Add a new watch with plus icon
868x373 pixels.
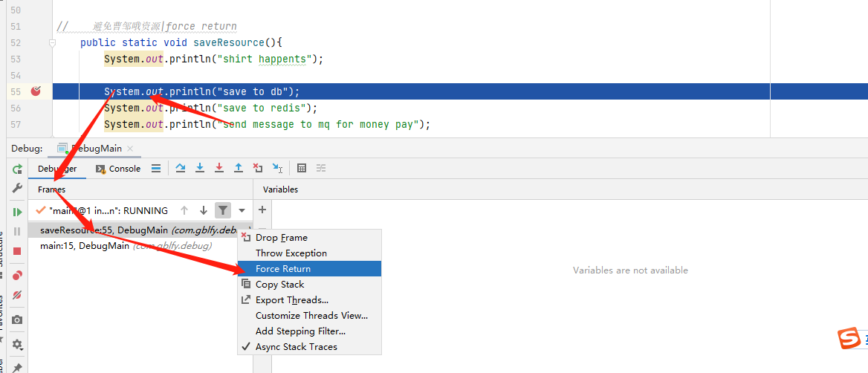pos(262,210)
